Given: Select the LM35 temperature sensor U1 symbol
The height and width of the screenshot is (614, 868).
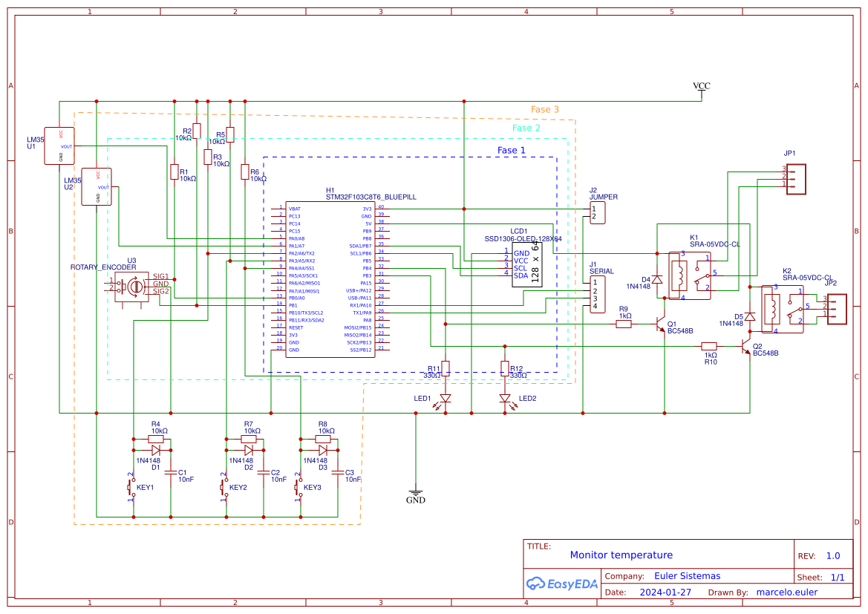Looking at the screenshot, I should point(61,145).
